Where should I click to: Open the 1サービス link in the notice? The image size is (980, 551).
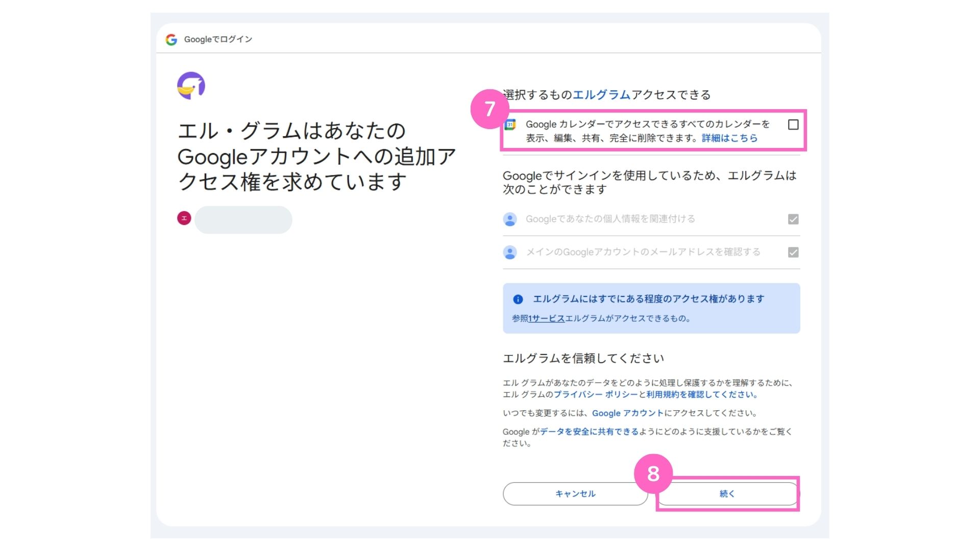tap(547, 318)
